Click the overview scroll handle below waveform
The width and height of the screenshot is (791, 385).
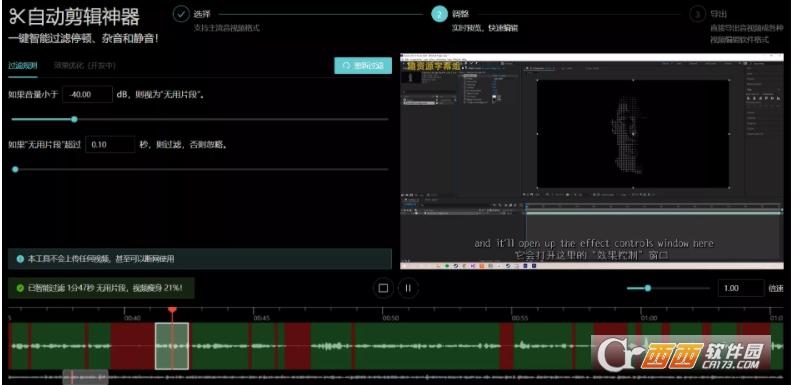point(85,377)
